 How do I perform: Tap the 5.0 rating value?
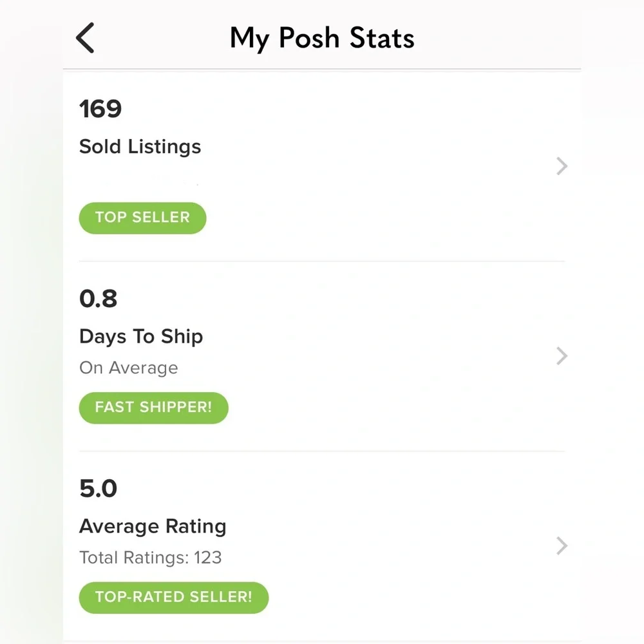click(x=99, y=489)
